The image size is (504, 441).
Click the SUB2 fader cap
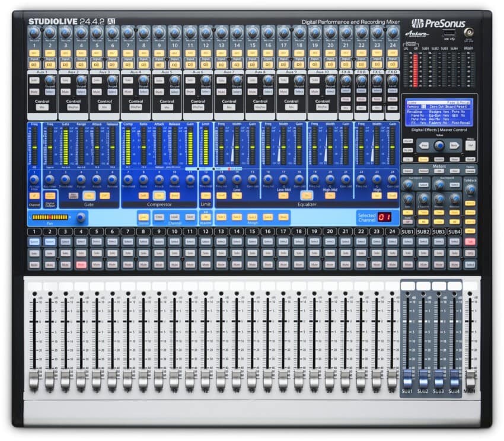coord(422,379)
